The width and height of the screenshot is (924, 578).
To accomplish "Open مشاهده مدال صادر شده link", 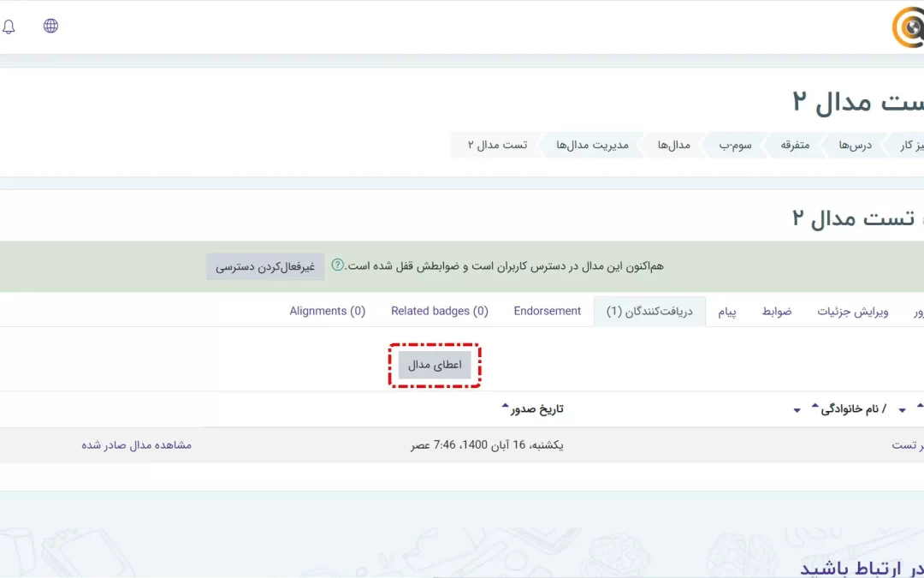I will (x=137, y=445).
